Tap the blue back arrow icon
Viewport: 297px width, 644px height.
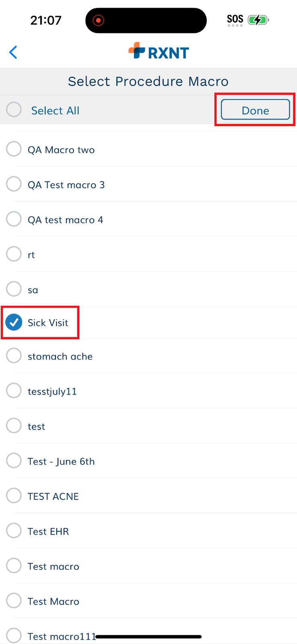[x=13, y=52]
